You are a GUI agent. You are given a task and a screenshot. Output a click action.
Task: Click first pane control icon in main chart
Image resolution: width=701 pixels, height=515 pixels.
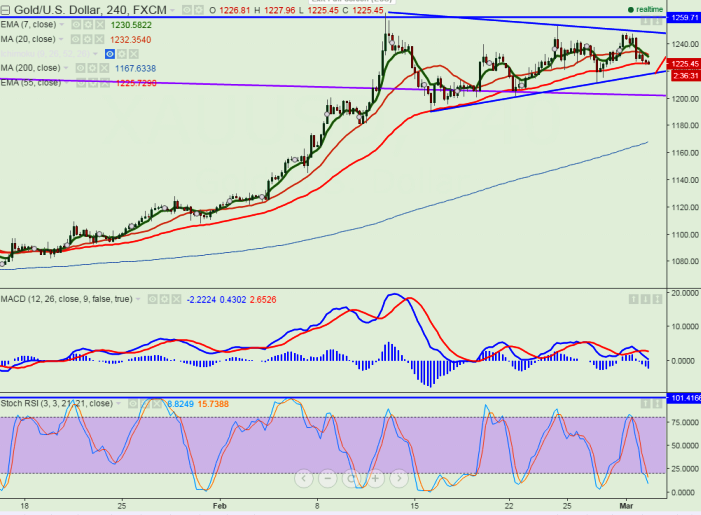[645, 21]
